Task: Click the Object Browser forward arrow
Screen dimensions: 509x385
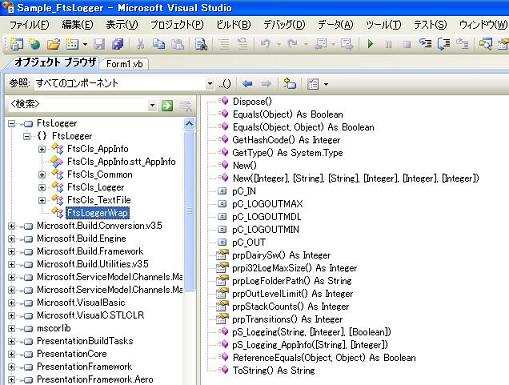Action: [x=266, y=83]
